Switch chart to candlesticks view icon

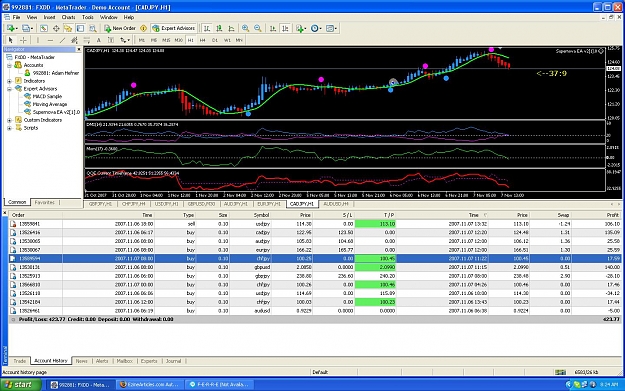pyautogui.click(x=219, y=28)
